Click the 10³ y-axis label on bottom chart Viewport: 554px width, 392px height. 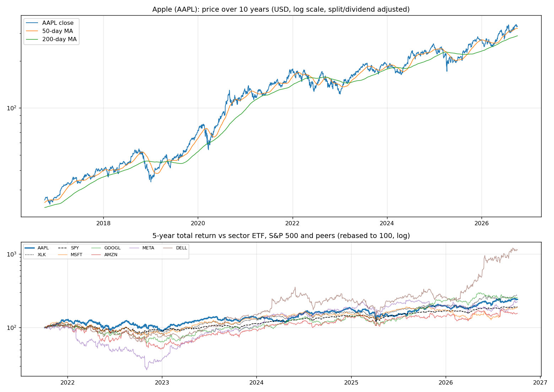(12, 254)
